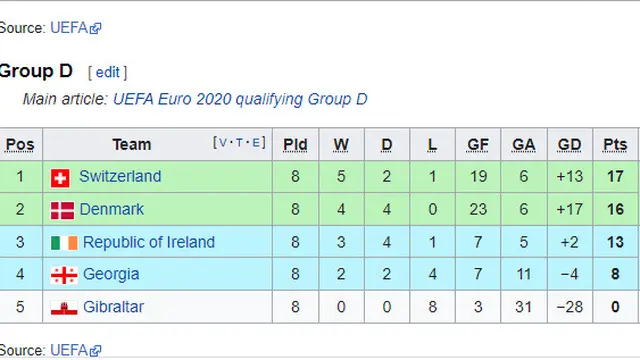Edit the Group D section

107,72
